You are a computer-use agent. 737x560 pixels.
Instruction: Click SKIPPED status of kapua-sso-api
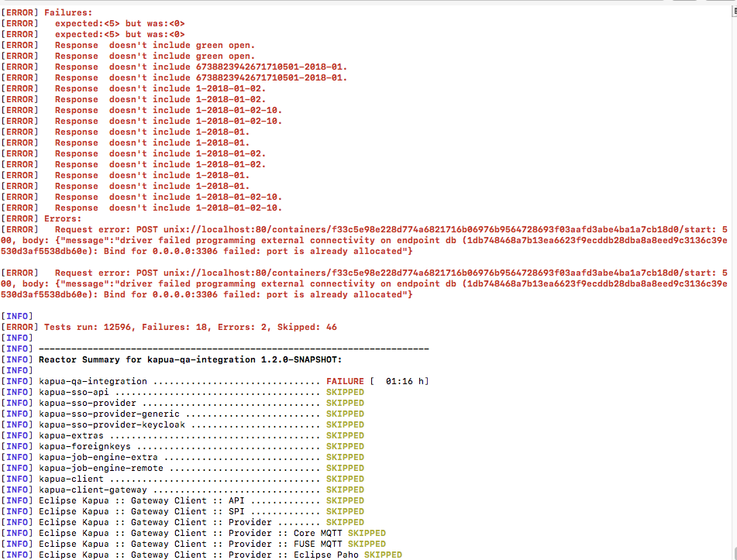tap(345, 392)
